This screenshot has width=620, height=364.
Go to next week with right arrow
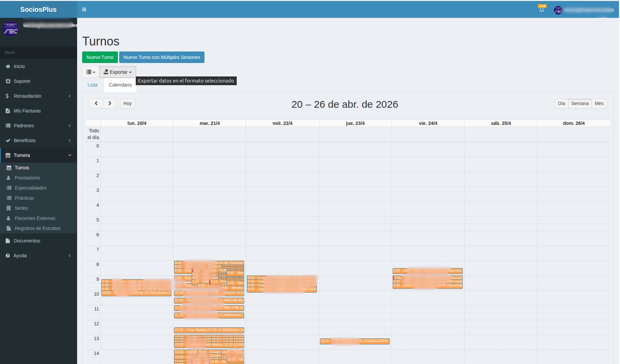coord(109,103)
